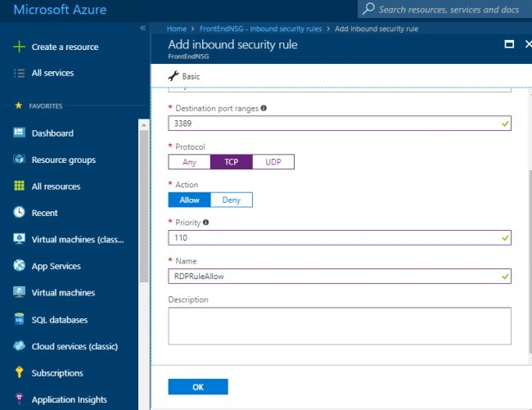Click the FrontEndNSG subtitle text
Screen dimensions: 532x410
coord(188,56)
